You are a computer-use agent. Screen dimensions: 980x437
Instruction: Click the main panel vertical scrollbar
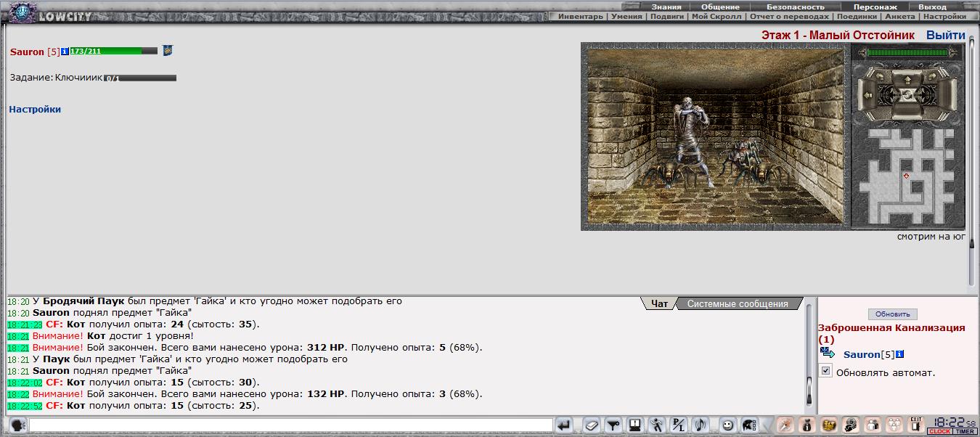(972, 160)
